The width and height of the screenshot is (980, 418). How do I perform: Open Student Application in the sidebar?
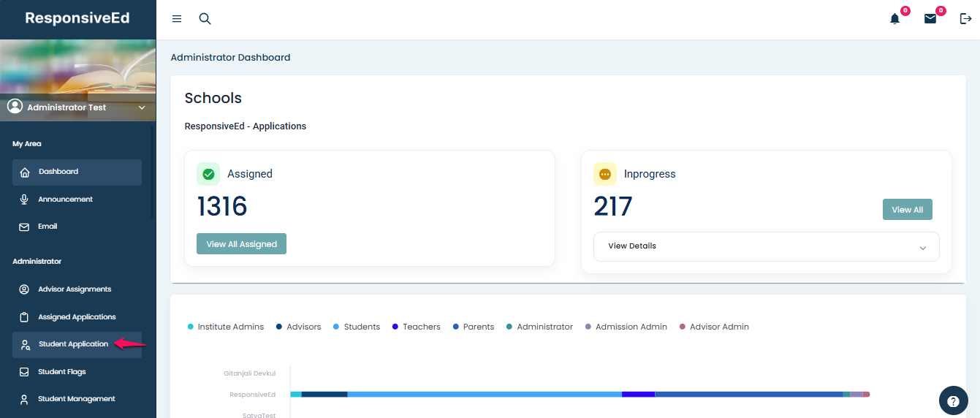pos(73,344)
